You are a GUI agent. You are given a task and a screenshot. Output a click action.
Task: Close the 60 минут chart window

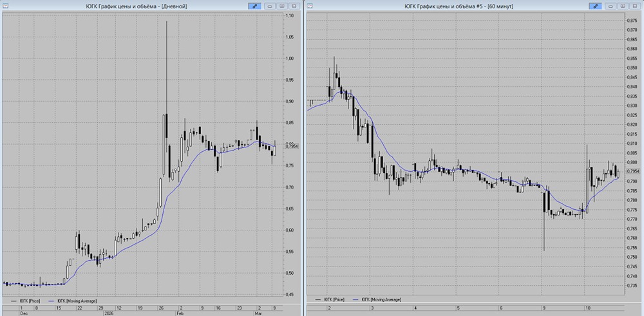[x=634, y=6]
